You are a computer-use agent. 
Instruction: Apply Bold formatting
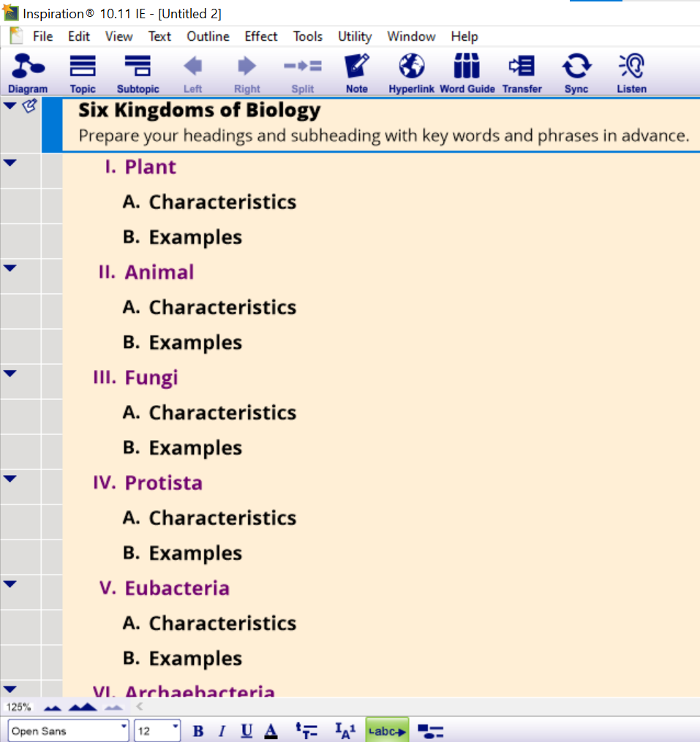(x=198, y=731)
